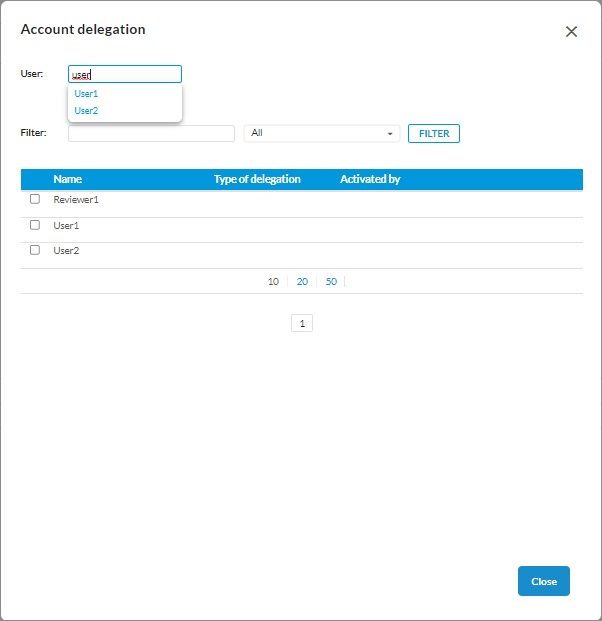Click the Activated by column header
The width and height of the screenshot is (602, 621).
click(370, 179)
